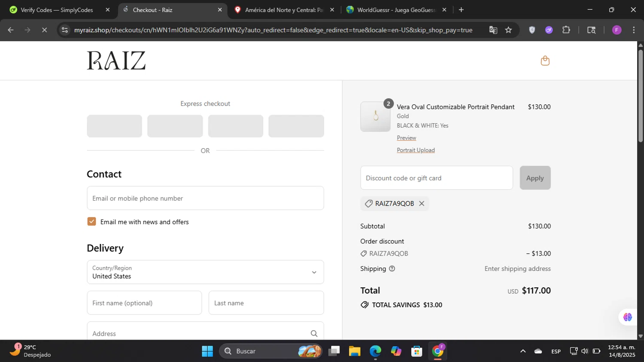Click the translate page icon

[x=493, y=30]
